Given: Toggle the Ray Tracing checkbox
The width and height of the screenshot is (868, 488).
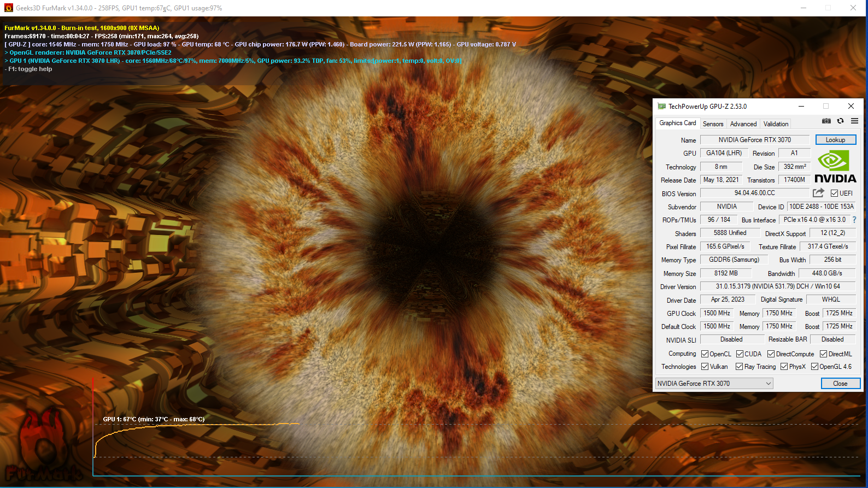Looking at the screenshot, I should coord(739,367).
